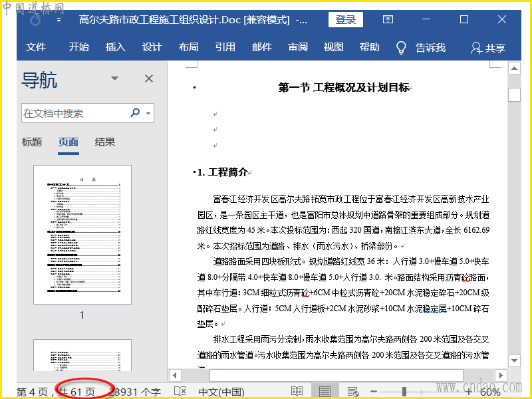Click the zoom slider handle

coord(404,392)
